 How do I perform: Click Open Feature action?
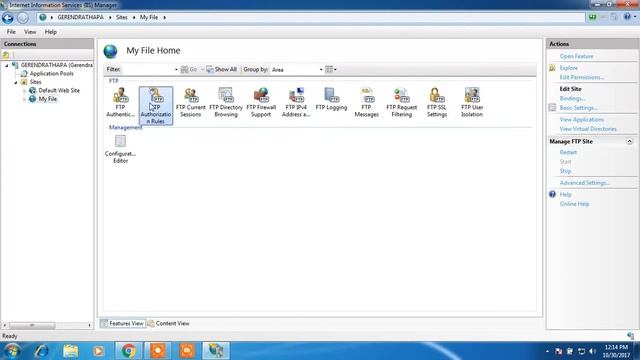coord(576,56)
